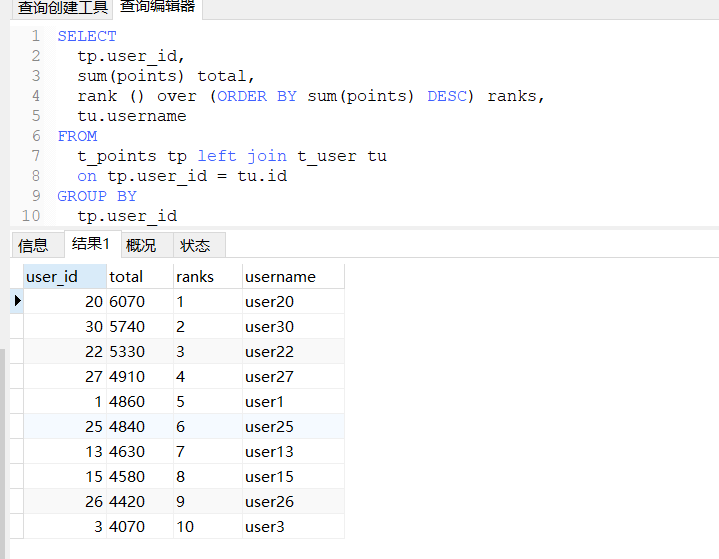Select the username cell user22

(293, 351)
